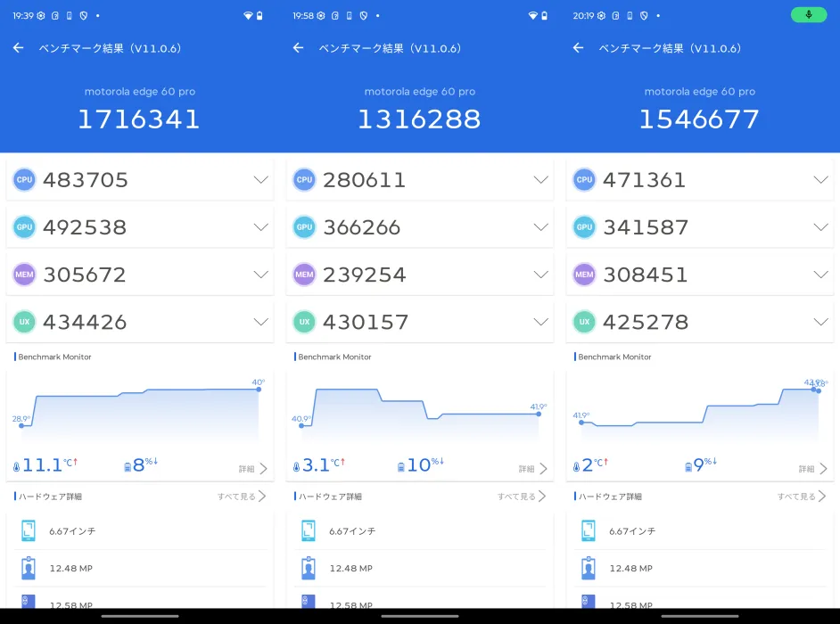Click 40° endpoint on first temperature graph
This screenshot has height=624, width=840.
pyautogui.click(x=259, y=389)
